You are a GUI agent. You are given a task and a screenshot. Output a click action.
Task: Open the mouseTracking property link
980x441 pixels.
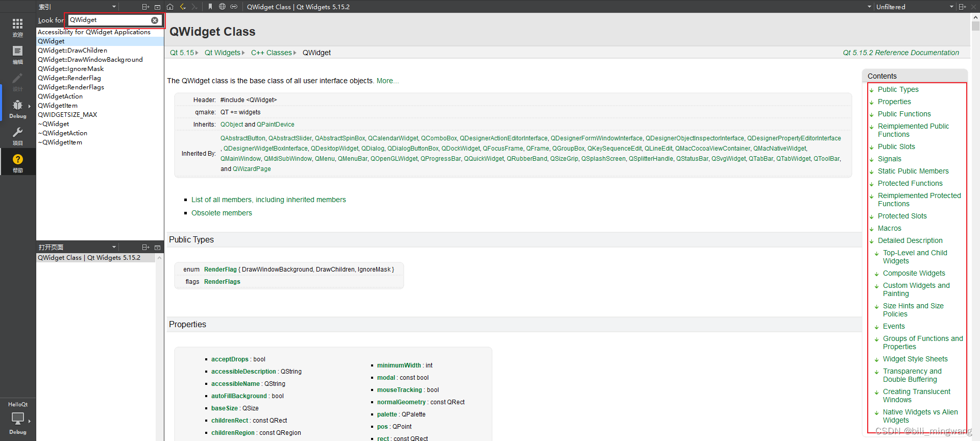coord(400,390)
